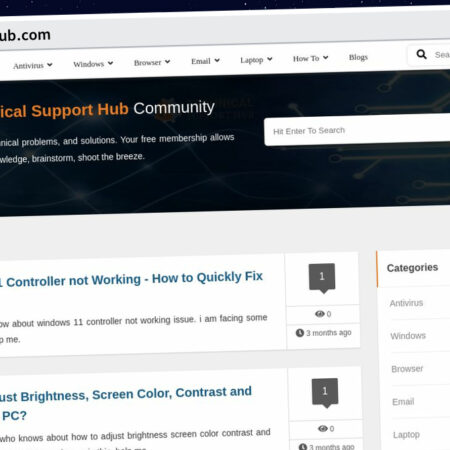Open the Controller not Working post title
Viewport: 450px width, 450px height.
point(131,279)
